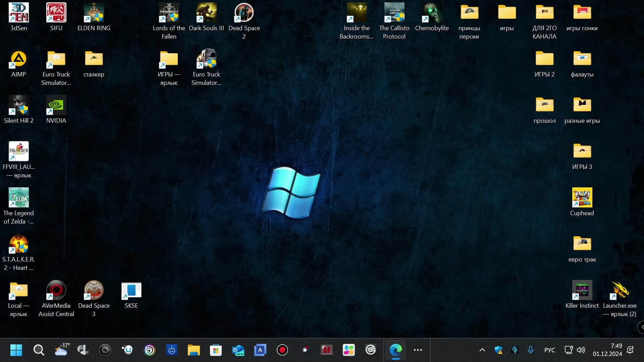This screenshot has width=644, height=362.
Task: Open the Windows Start menu
Action: (16, 350)
